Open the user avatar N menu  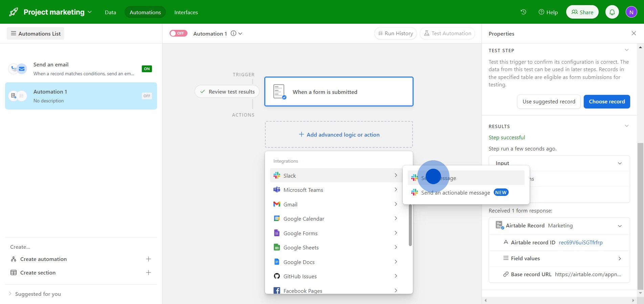click(631, 12)
